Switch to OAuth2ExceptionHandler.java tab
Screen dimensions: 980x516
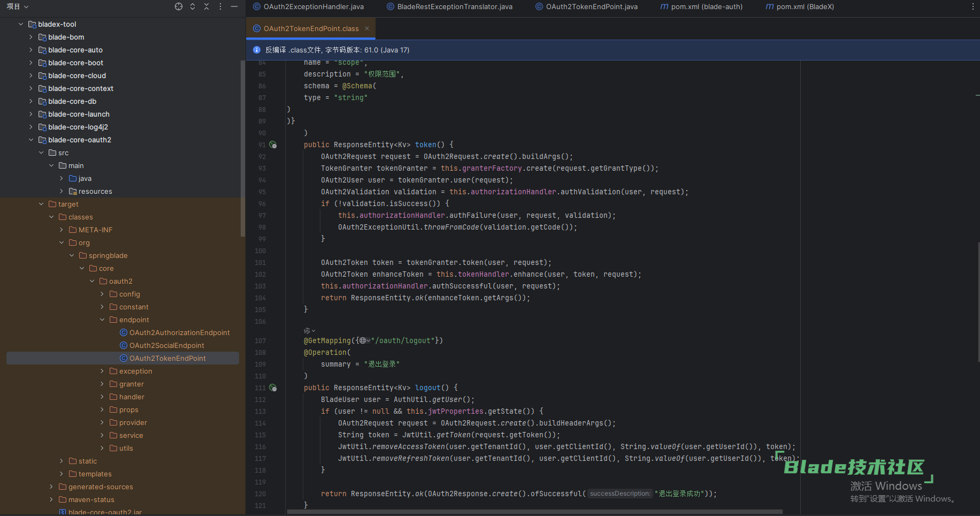309,6
